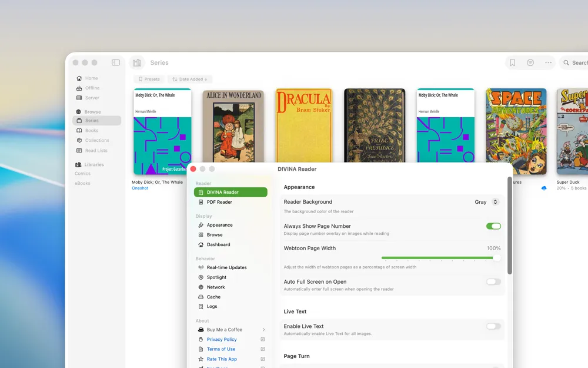Select DIVINA Reader settings tab
Viewport: 588px width, 368px height.
230,193
